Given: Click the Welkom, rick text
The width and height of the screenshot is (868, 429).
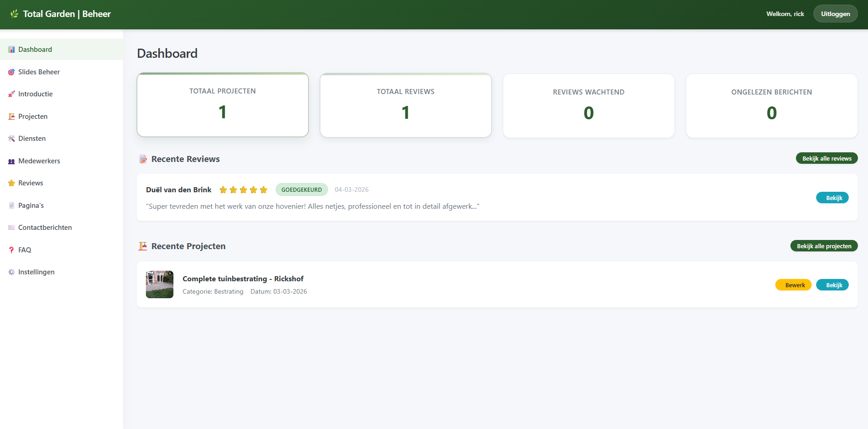Looking at the screenshot, I should tap(785, 14).
